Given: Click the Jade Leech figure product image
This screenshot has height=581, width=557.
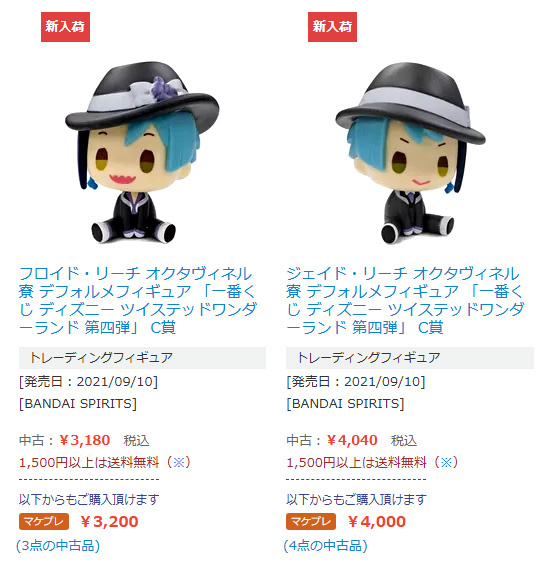Looking at the screenshot, I should (410, 153).
